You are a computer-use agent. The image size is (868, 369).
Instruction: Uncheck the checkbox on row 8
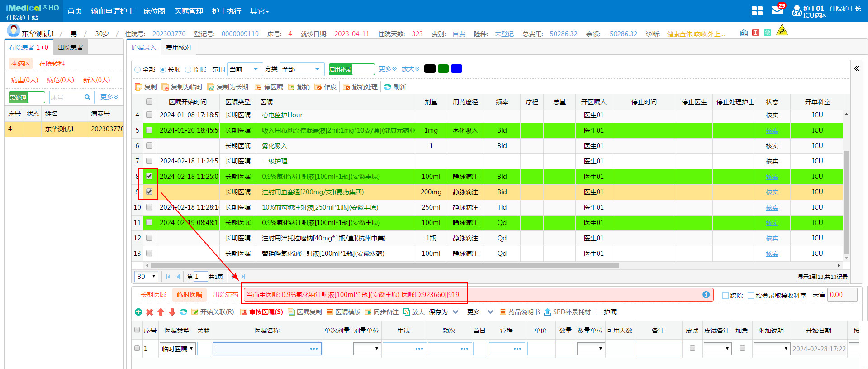149,176
